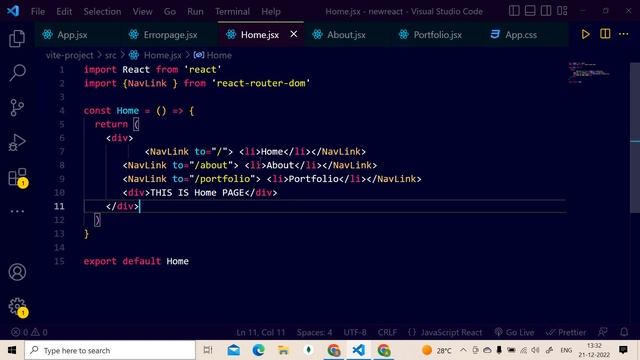The height and width of the screenshot is (360, 640).
Task: Click the Prettier status item
Action: [x=566, y=332]
